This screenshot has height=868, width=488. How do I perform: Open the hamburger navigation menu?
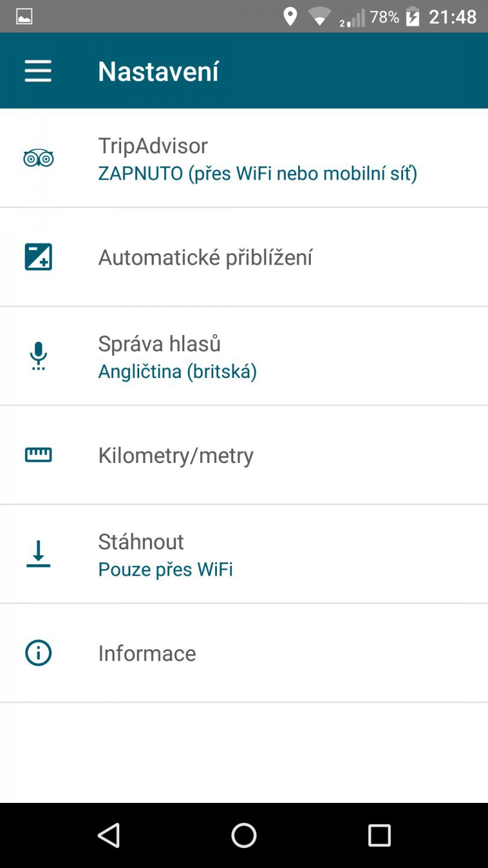click(x=38, y=71)
